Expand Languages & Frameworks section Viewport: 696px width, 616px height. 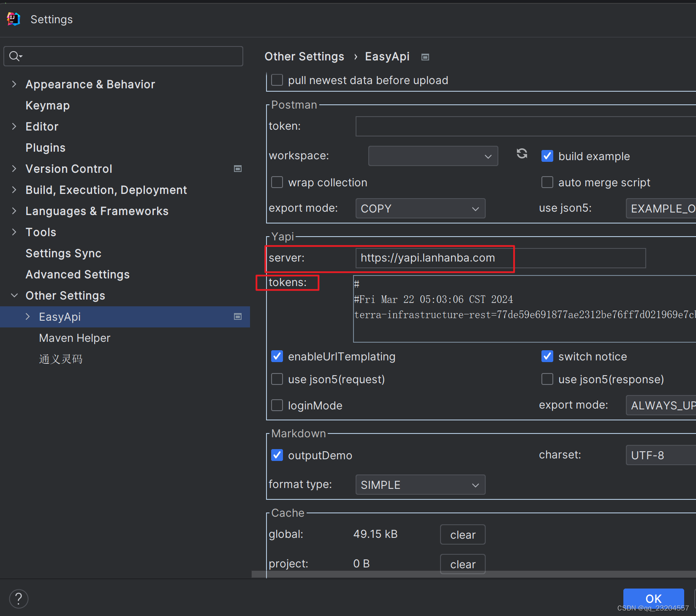(14, 211)
